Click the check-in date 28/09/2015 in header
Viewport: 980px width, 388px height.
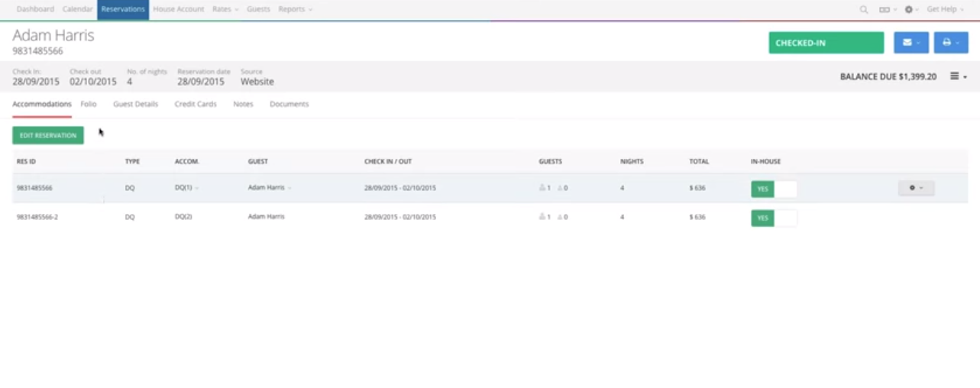pyautogui.click(x=36, y=82)
